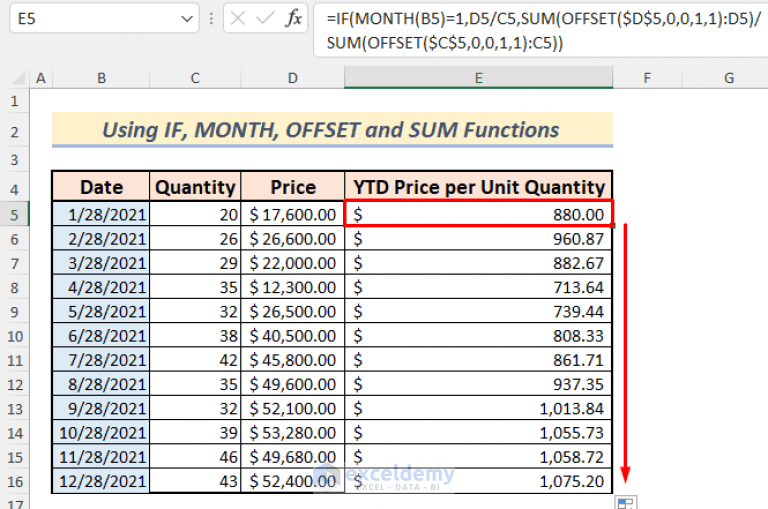The height and width of the screenshot is (509, 768).
Task: Select YTD value cell 1,013.84
Action: click(x=479, y=409)
